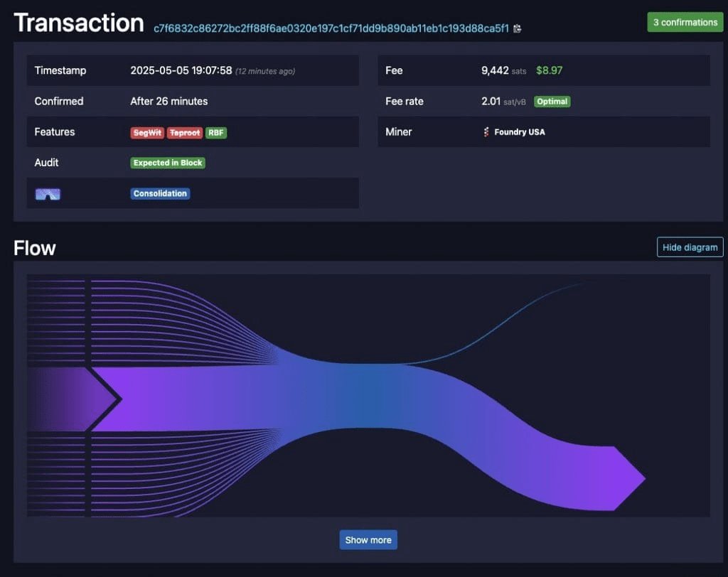
Task: Click the Confirmed row label
Action: (x=59, y=101)
